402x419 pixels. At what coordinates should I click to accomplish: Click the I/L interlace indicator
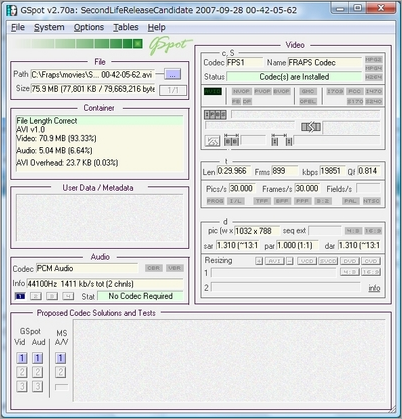pyautogui.click(x=235, y=201)
